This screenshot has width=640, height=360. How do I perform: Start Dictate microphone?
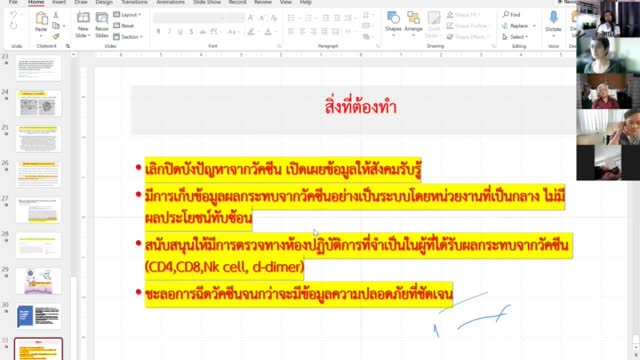pyautogui.click(x=553, y=22)
